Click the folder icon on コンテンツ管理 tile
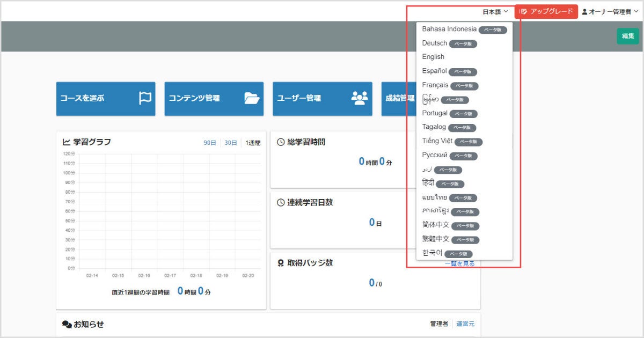 point(250,99)
